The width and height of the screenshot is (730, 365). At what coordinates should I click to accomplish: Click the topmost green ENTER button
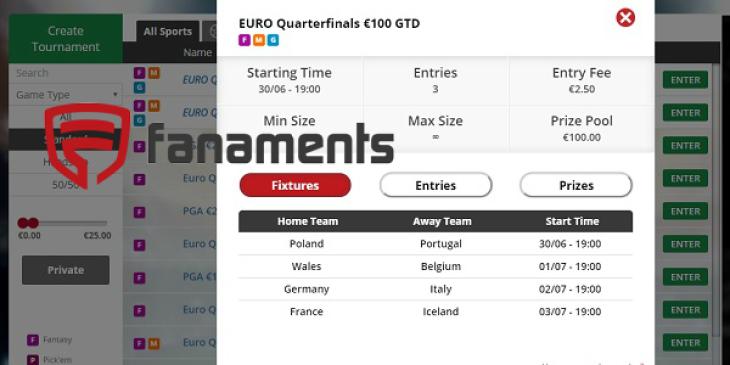685,80
